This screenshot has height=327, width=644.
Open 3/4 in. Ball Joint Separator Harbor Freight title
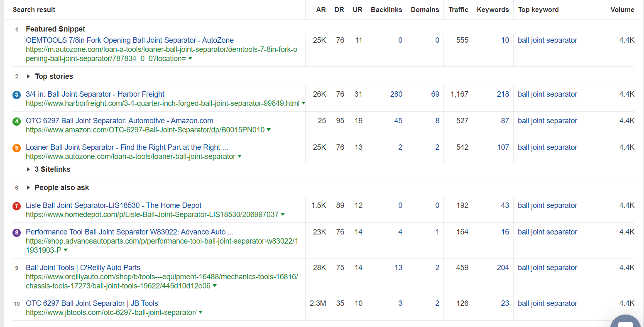pos(95,94)
